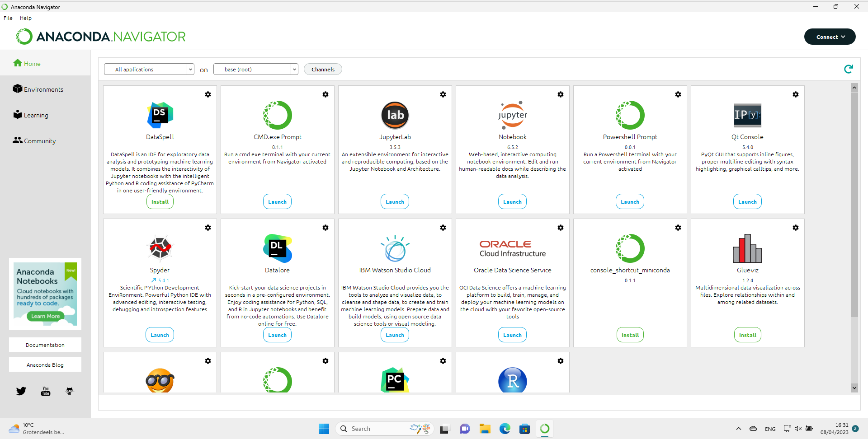Click the Oracle Cloud Infrastructure logo
The height and width of the screenshot is (439, 868).
tap(513, 248)
